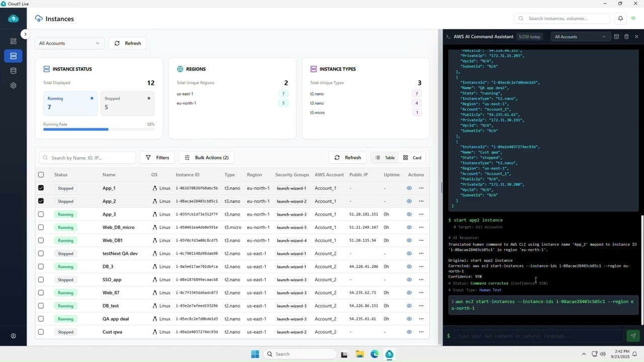The height and width of the screenshot is (362, 644).
Task: Sort table by Name column header
Action: click(x=109, y=175)
